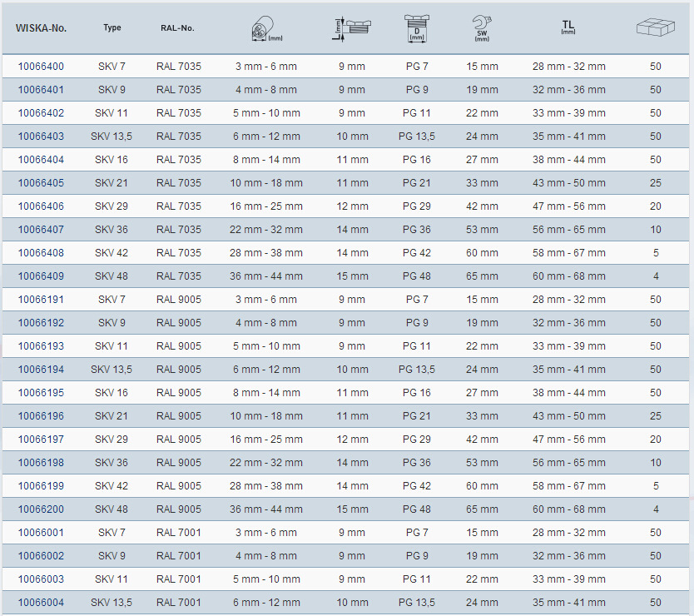Open article number 10066400
The width and height of the screenshot is (694, 616).
41,67
